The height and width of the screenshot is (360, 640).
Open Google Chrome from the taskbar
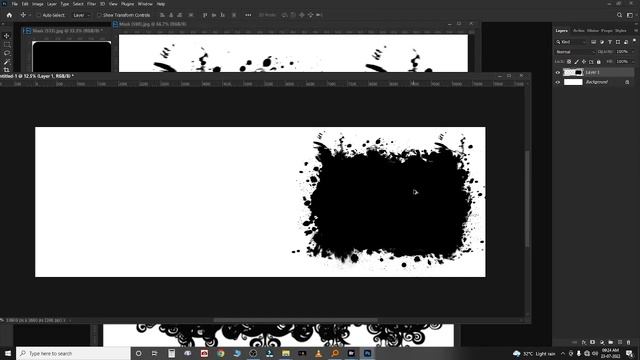[x=220, y=353]
